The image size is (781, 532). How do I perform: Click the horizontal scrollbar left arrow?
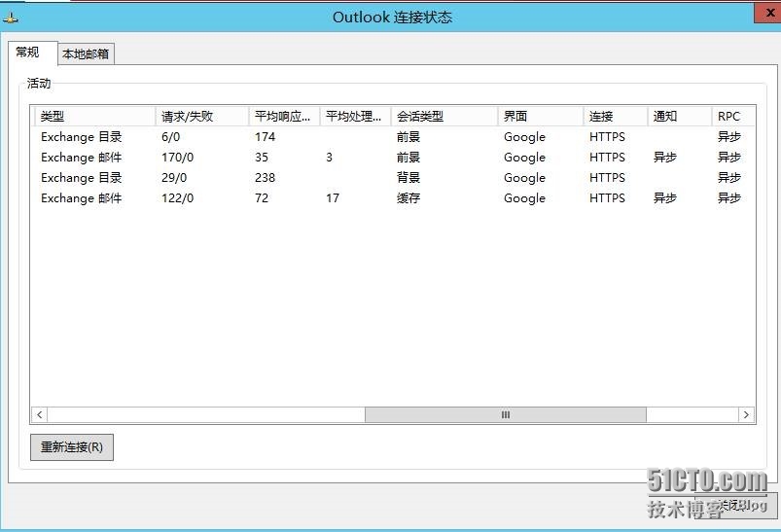[39, 414]
